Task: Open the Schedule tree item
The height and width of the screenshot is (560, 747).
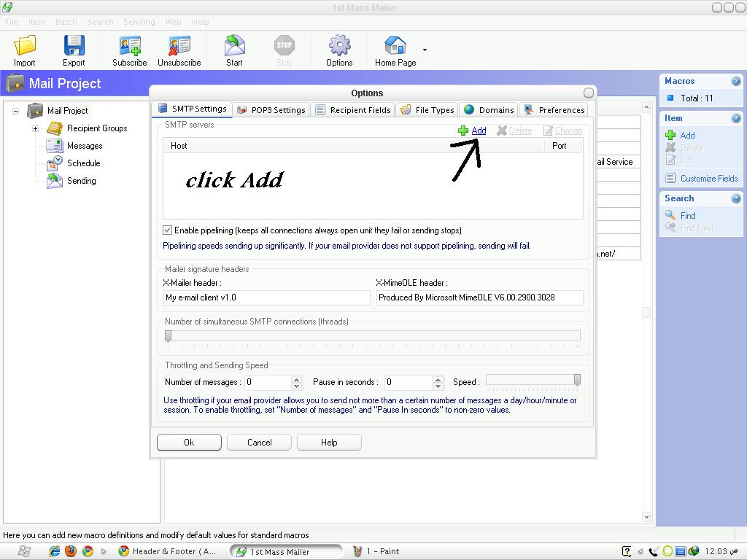Action: coord(83,163)
